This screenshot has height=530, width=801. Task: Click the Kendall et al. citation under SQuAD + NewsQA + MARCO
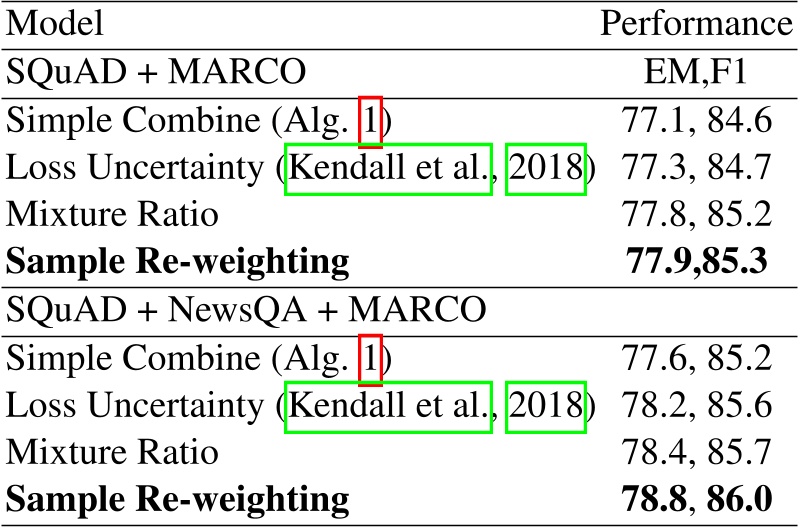pos(389,406)
